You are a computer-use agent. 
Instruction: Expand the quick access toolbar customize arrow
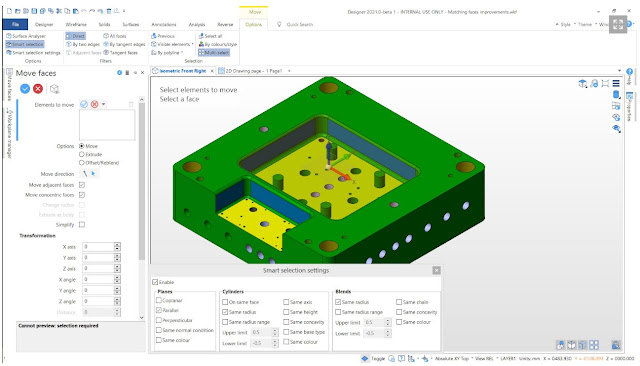[124, 11]
